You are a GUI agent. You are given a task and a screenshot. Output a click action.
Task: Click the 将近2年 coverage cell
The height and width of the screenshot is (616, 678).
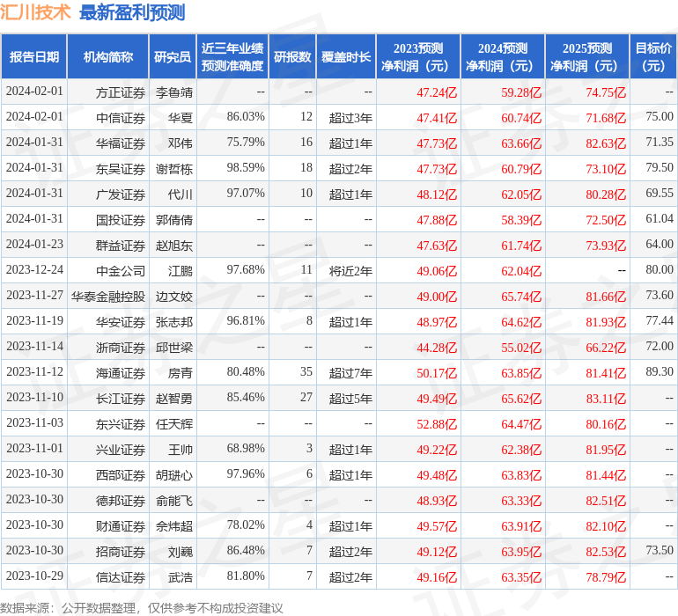point(350,271)
